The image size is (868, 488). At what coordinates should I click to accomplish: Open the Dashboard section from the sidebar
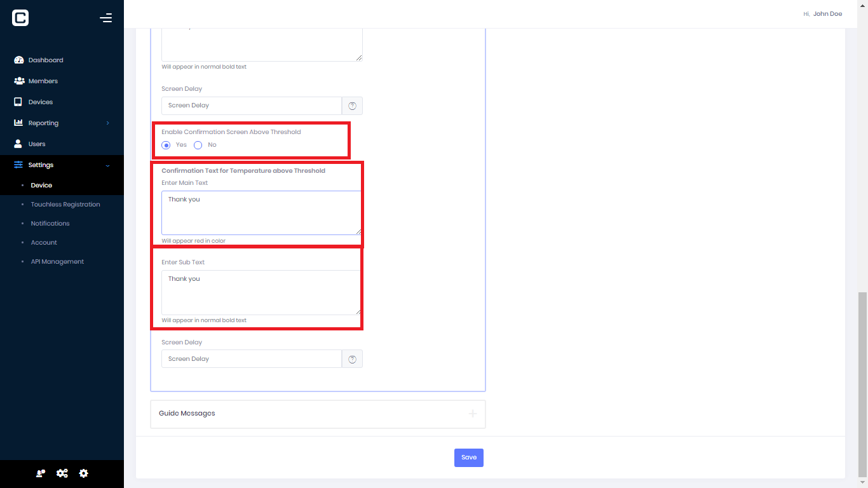(x=45, y=60)
